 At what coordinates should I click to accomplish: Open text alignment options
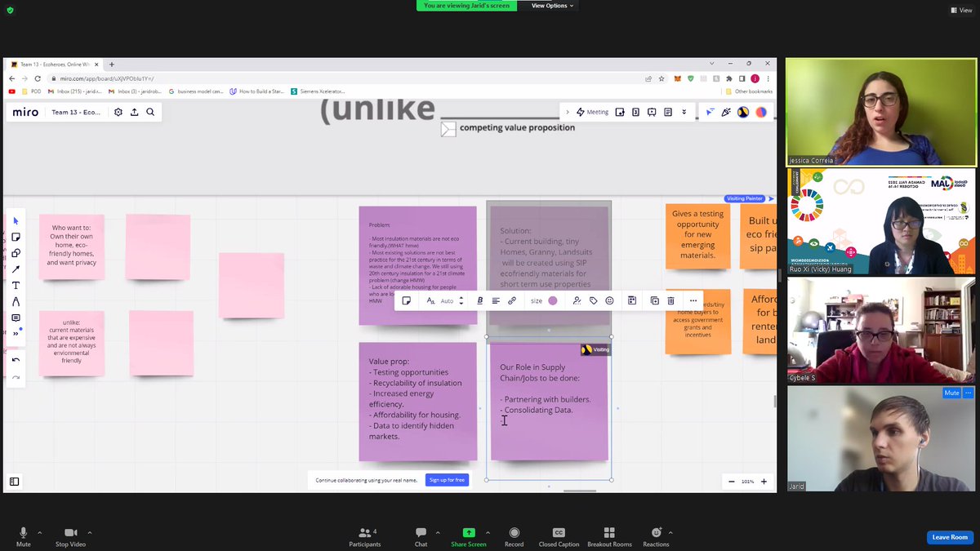pos(496,300)
